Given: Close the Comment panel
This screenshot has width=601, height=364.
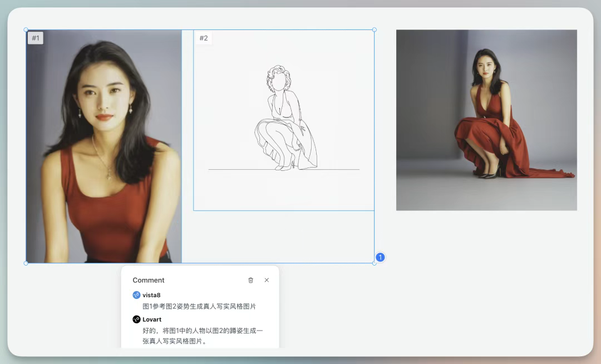Looking at the screenshot, I should [267, 280].
